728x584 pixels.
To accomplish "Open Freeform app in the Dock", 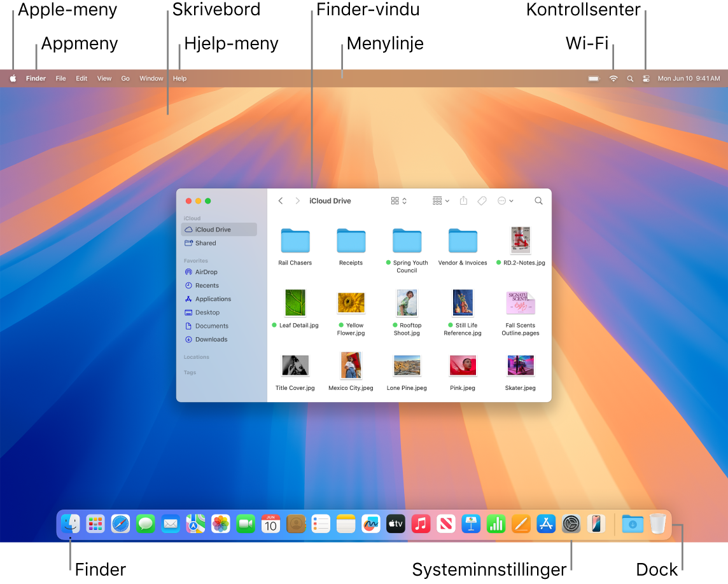I will (x=371, y=524).
